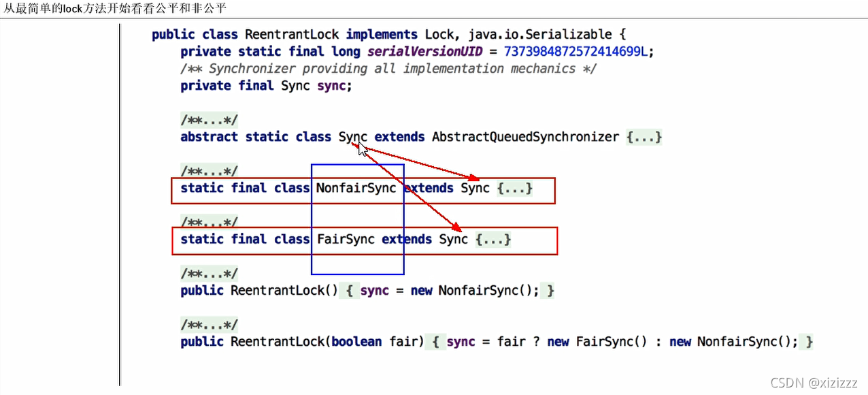Expand folded comment above no-arg ReentrantLock constructor
Viewport: 868px width, 395px height.
click(209, 274)
